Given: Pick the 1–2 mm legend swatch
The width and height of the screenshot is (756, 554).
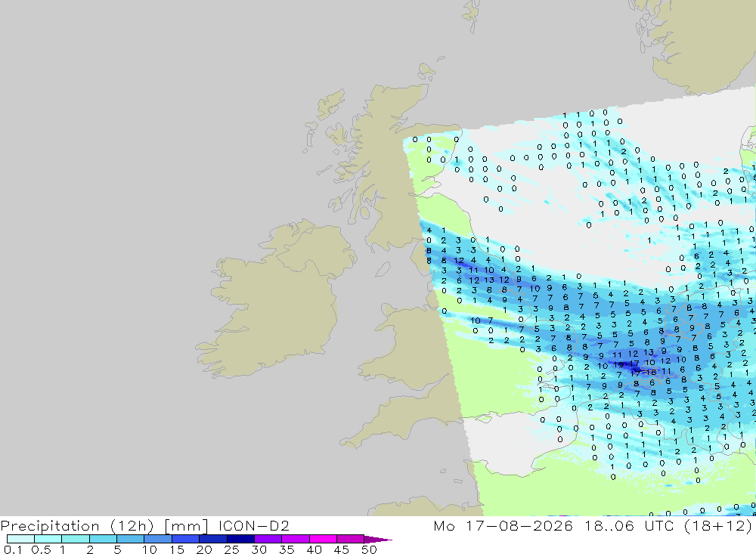Looking at the screenshot, I should 75,539.
